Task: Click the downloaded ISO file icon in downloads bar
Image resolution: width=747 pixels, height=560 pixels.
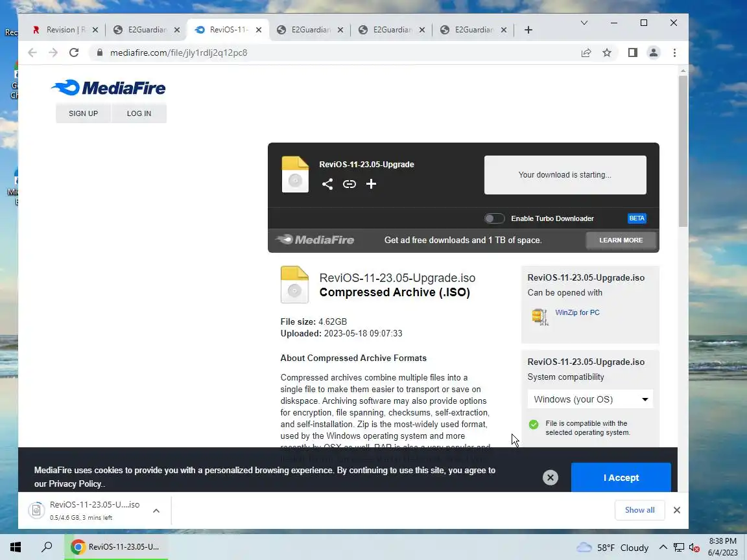Action: pos(37,510)
